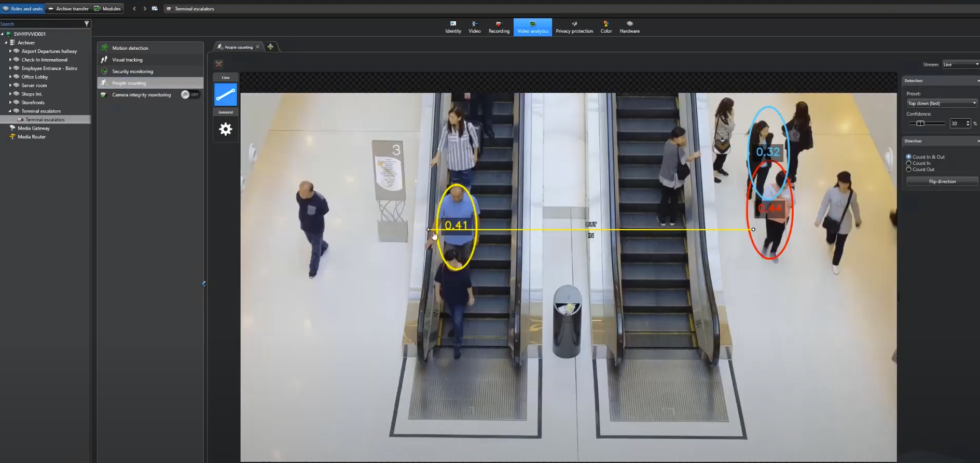Image resolution: width=980 pixels, height=463 pixels.
Task: Open the Stream dropdown
Action: [960, 64]
